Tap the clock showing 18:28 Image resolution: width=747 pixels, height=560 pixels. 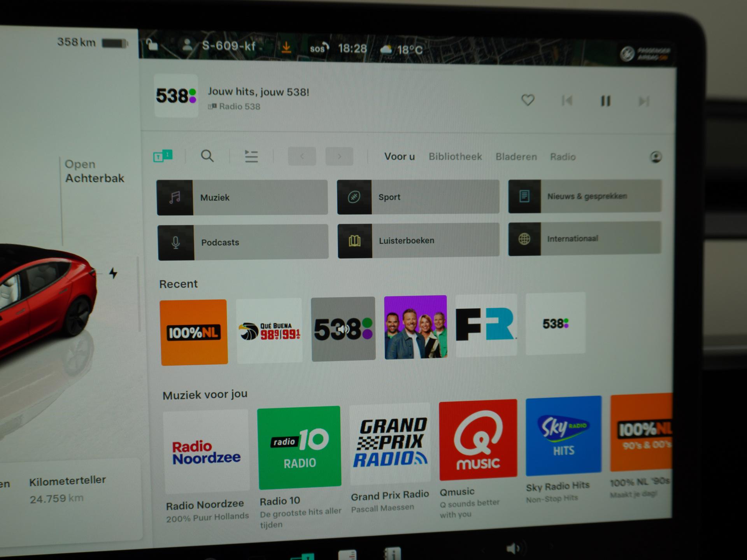(352, 49)
